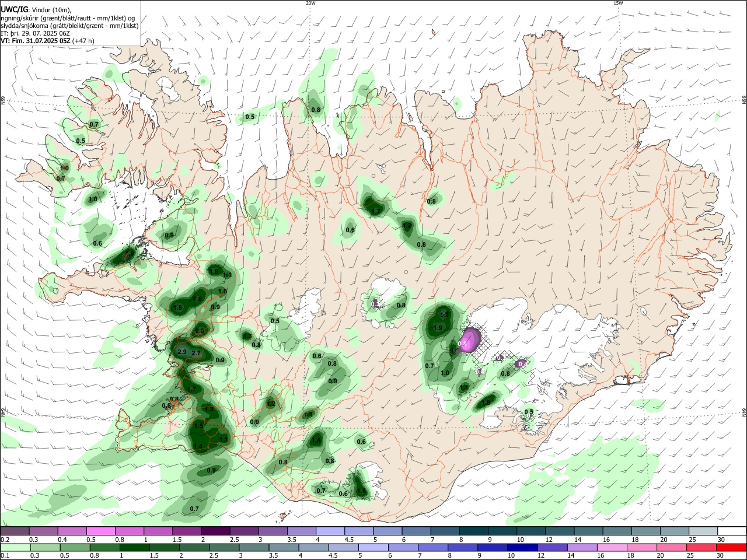Click the 1.6 precipitation value on the map
747x560 pixels.
[197, 299]
